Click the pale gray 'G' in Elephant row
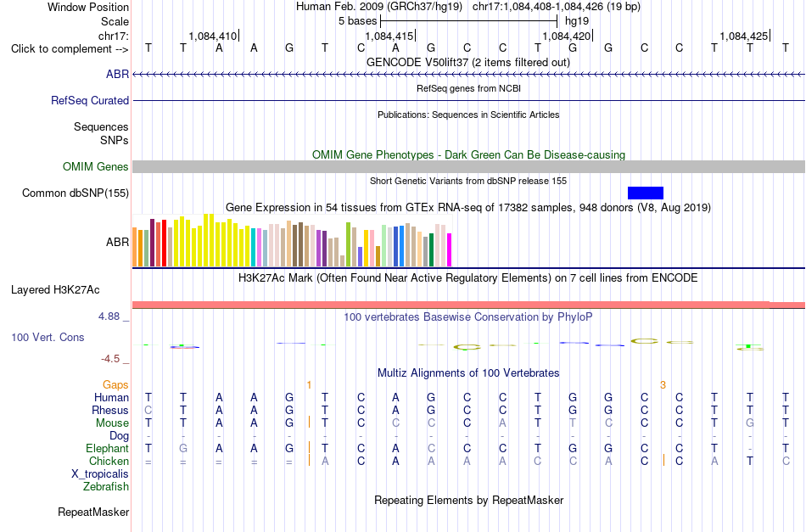The height and width of the screenshot is (532, 806). coord(183,448)
